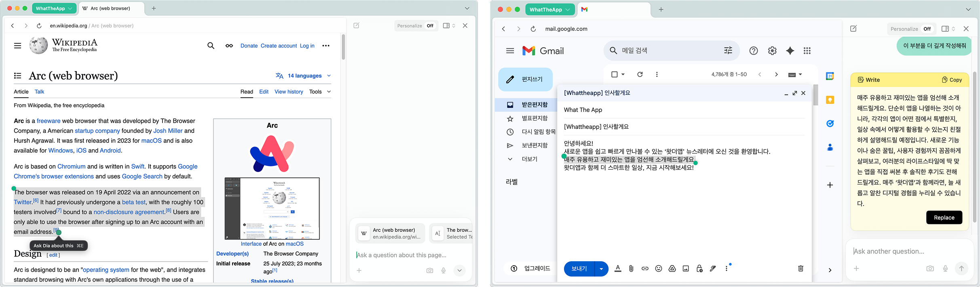Click the Wikipedia page vertical scrollbar
The image size is (980, 287).
click(343, 47)
